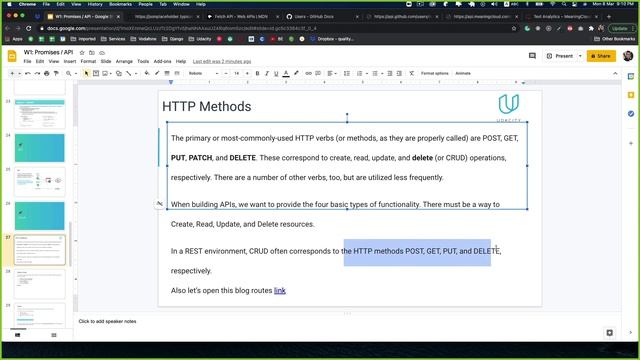Screen dimensions: 640x360
Task: Switch to grid view at filmstrip bottom
Action: pos(54,335)
